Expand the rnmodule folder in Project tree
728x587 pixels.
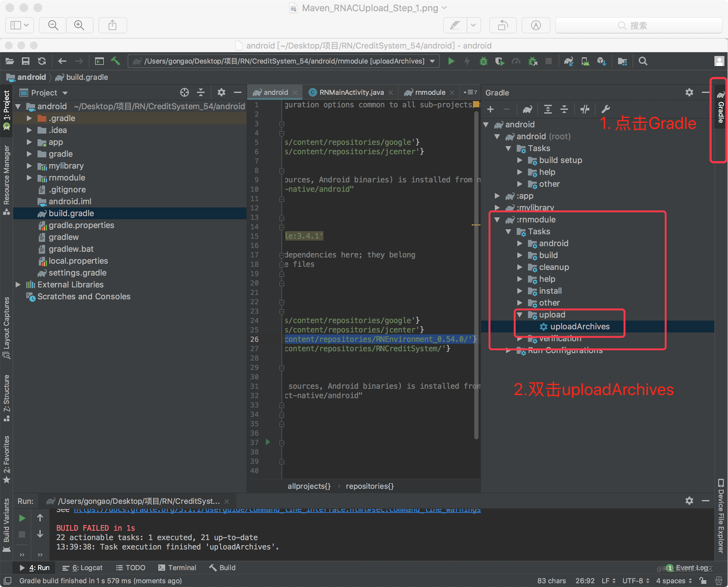tap(29, 178)
